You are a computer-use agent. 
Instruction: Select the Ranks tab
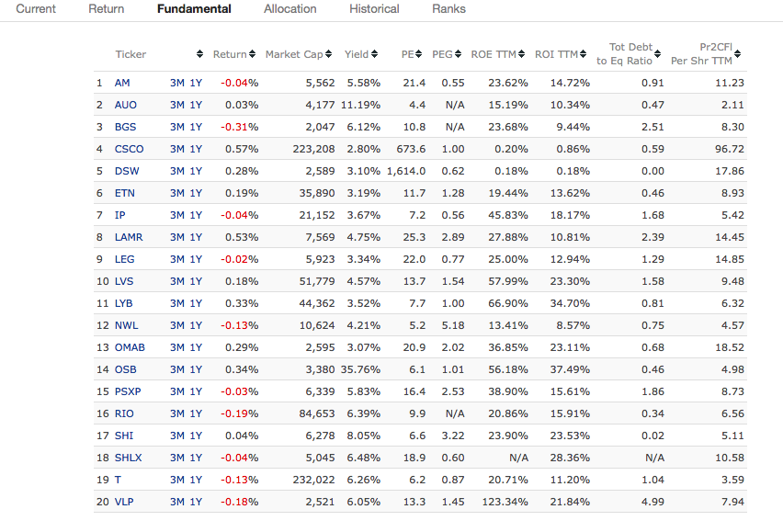(x=448, y=9)
